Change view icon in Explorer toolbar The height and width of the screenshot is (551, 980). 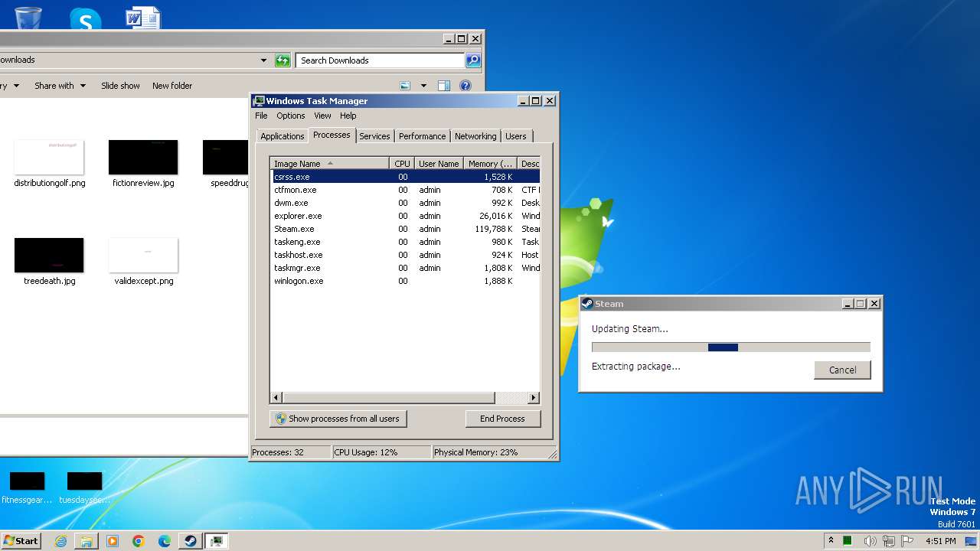click(405, 86)
